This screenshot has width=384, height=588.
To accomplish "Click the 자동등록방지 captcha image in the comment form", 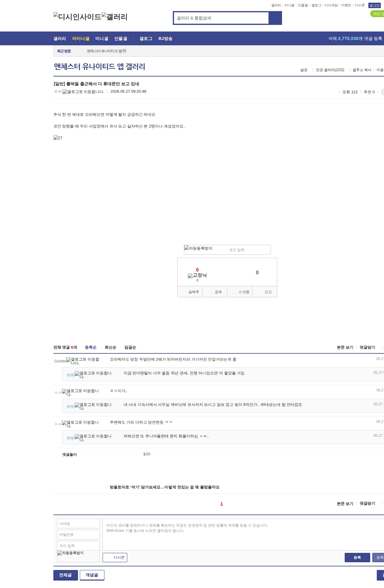I will coord(70,553).
